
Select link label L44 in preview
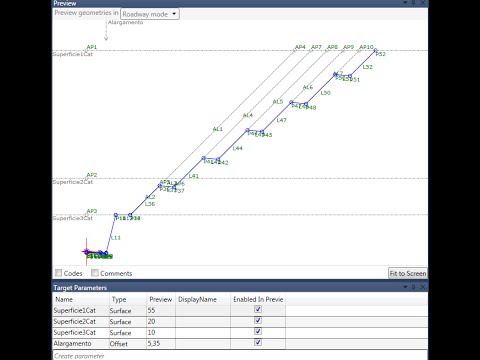tap(238, 148)
